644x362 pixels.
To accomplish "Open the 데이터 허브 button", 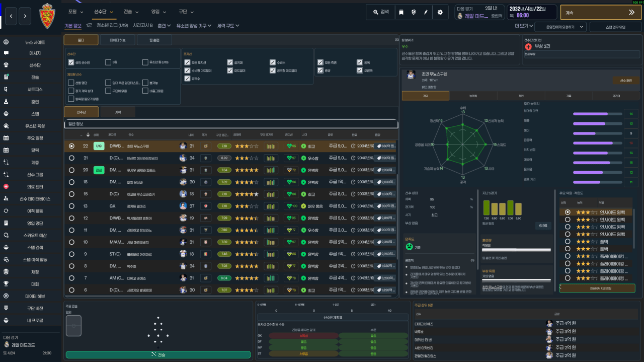I will tap(118, 40).
